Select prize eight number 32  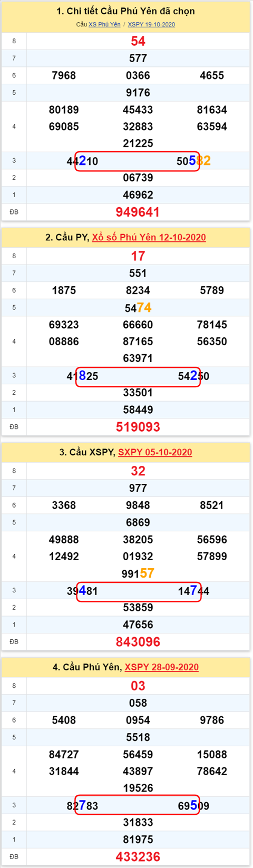pyautogui.click(x=138, y=471)
